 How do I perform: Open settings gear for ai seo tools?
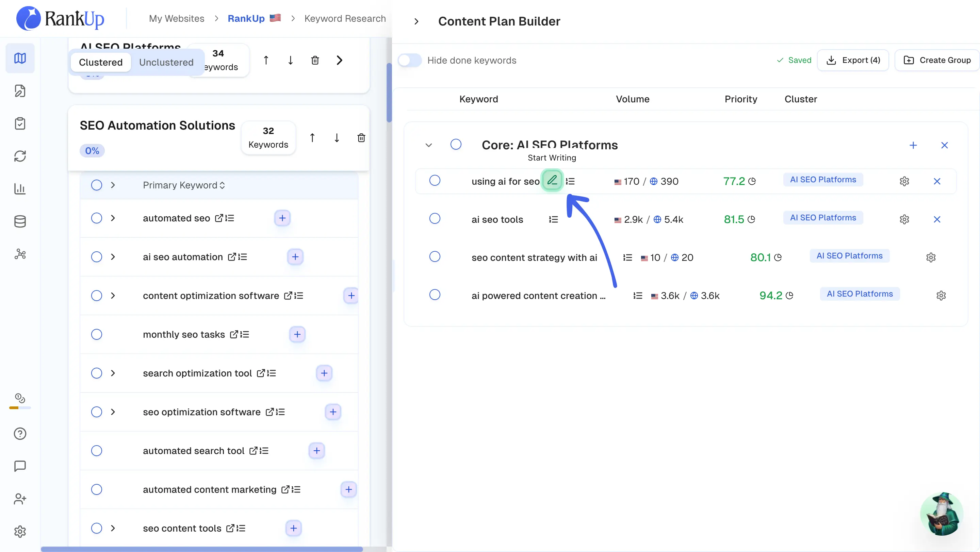click(904, 219)
